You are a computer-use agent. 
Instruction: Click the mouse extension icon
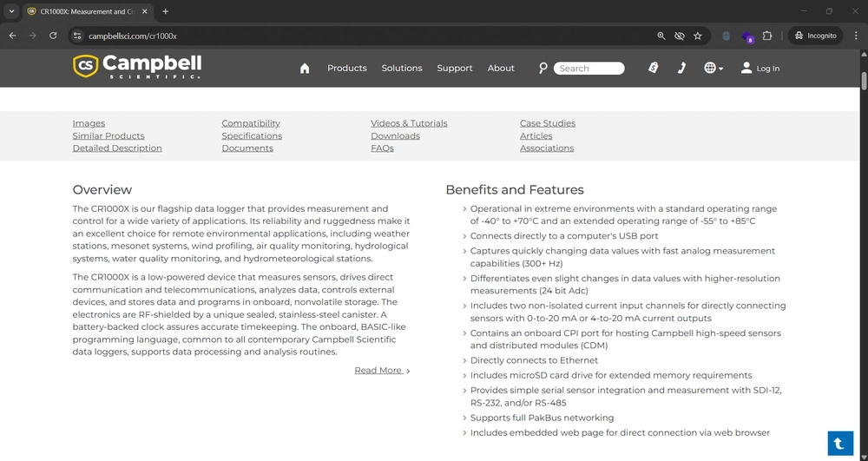(x=727, y=36)
